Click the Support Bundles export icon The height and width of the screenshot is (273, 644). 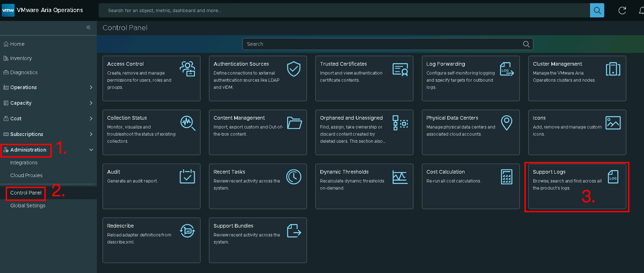(x=294, y=230)
